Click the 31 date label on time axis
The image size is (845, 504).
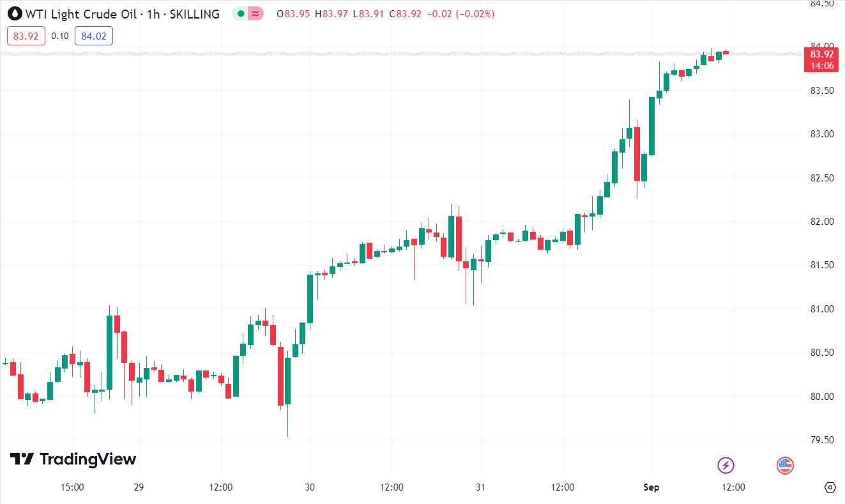pos(480,487)
